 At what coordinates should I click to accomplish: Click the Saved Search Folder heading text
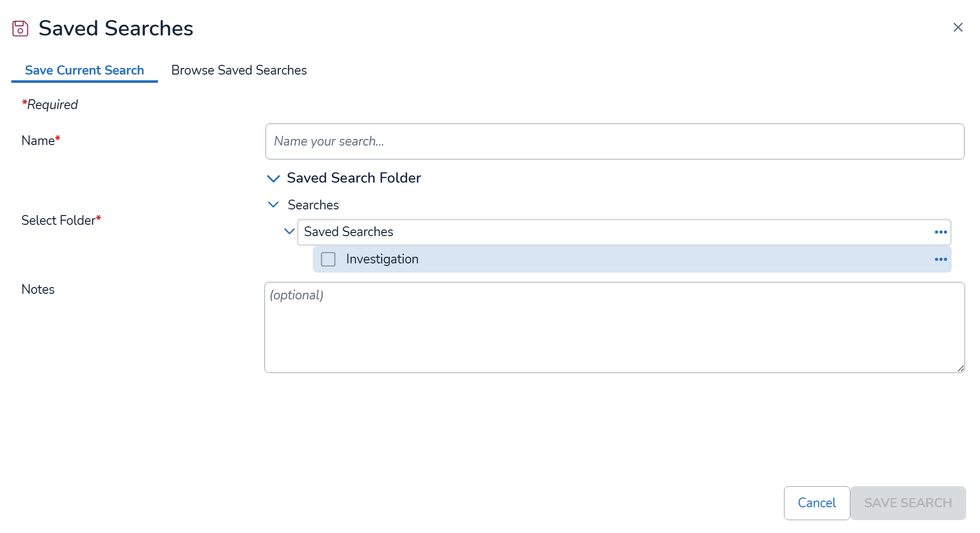(x=354, y=178)
